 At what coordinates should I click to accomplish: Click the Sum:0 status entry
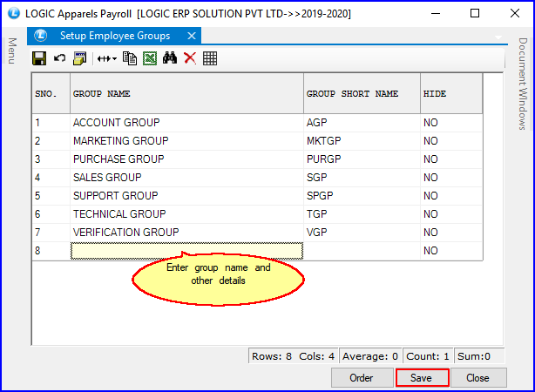(479, 356)
